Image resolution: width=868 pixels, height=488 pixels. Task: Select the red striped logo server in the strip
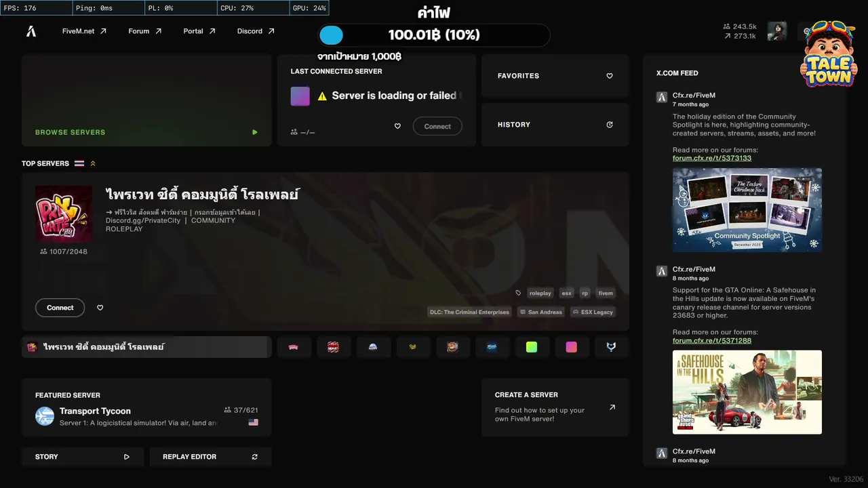click(x=334, y=347)
